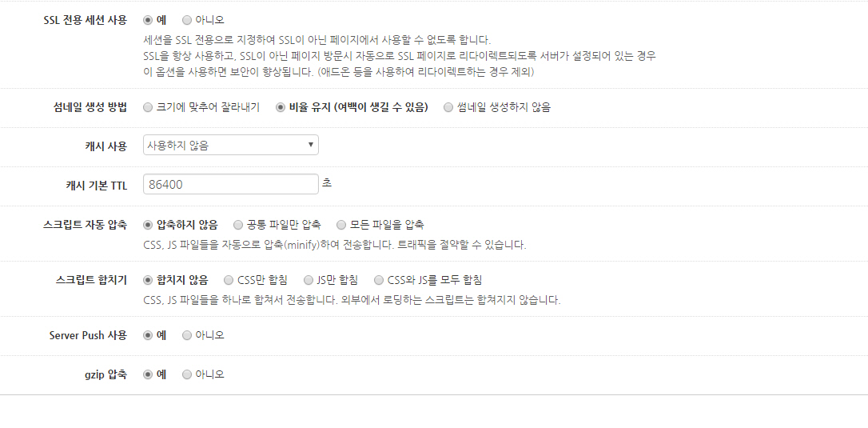Select '압축하지 않음' for script compression
The image size is (868, 428).
148,225
